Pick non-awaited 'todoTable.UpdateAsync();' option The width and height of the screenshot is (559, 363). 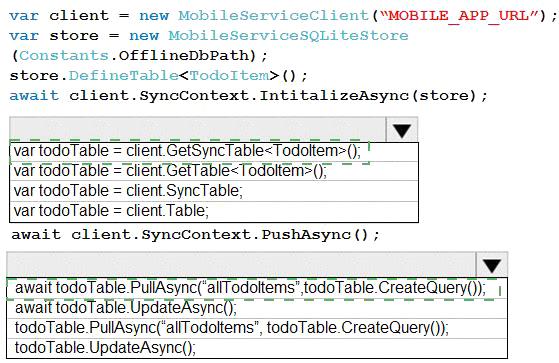(x=257, y=348)
